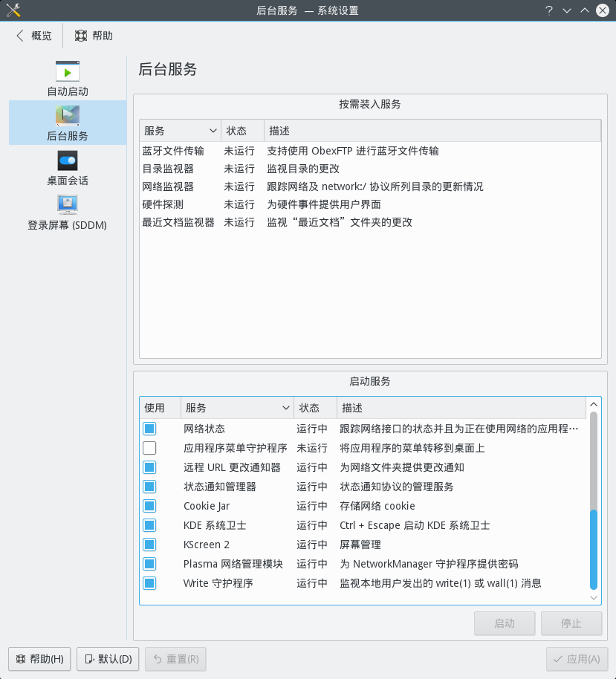
Task: Click the 监视目录的更改 description
Action: pyautogui.click(x=303, y=169)
